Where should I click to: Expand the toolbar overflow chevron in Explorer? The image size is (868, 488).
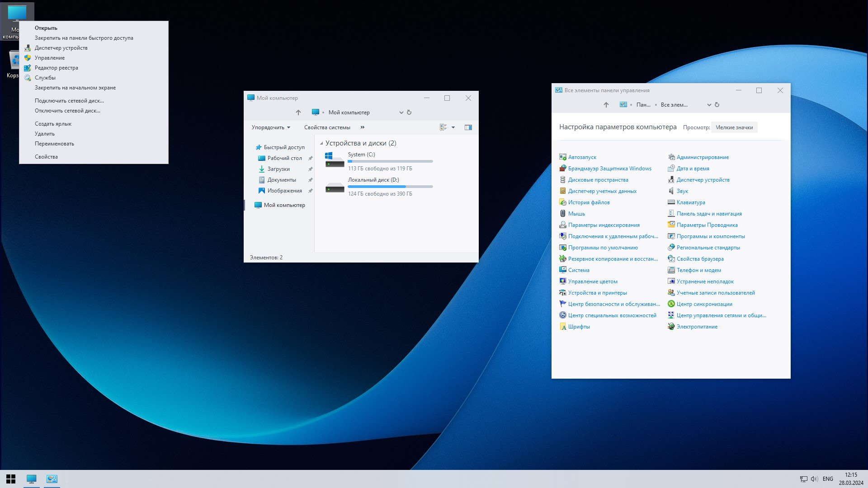tap(363, 127)
